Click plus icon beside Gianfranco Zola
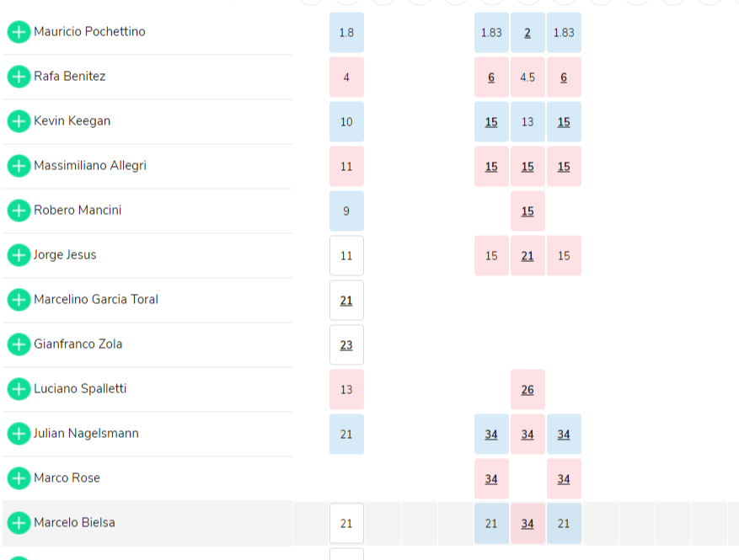The image size is (739, 560). coord(19,344)
